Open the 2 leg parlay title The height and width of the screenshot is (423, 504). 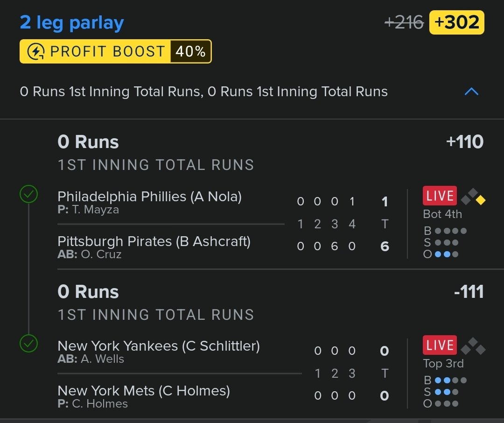pyautogui.click(x=72, y=23)
